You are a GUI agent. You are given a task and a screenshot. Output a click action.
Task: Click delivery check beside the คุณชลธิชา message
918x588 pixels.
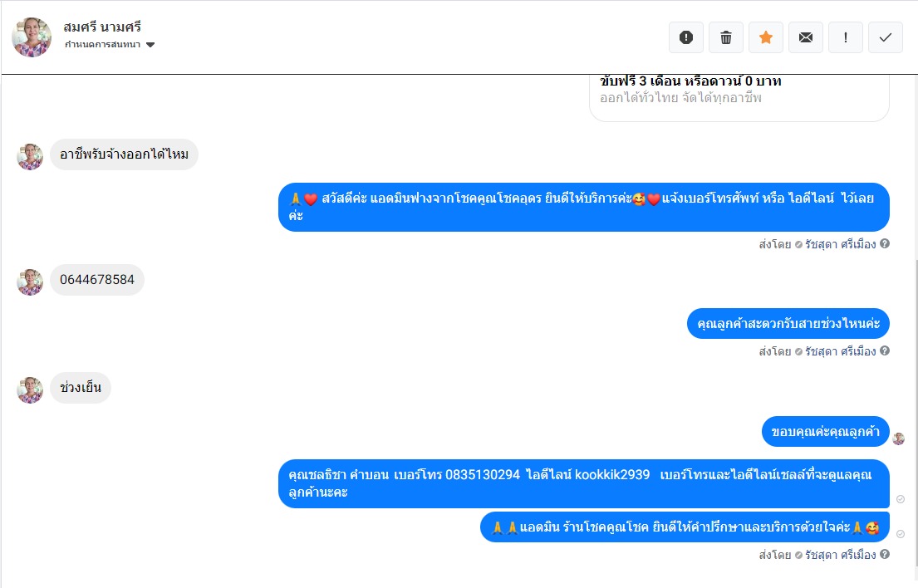pos(901,499)
